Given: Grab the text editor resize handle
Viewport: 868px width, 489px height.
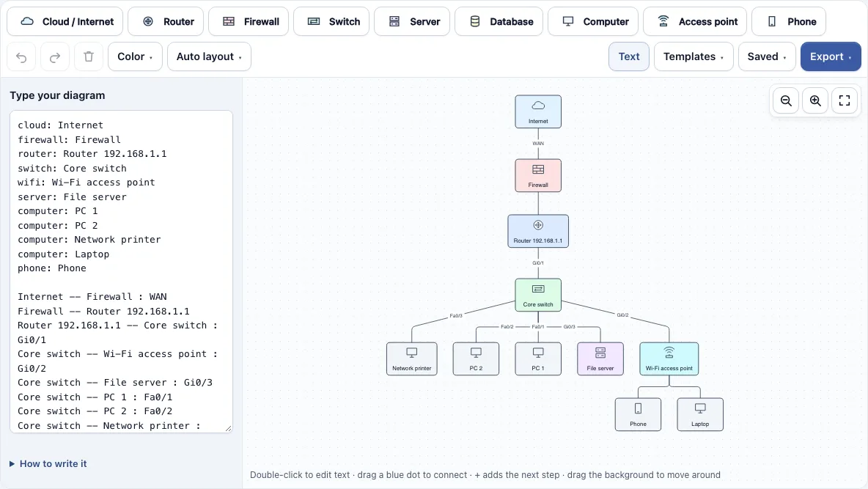Looking at the screenshot, I should click(x=228, y=428).
